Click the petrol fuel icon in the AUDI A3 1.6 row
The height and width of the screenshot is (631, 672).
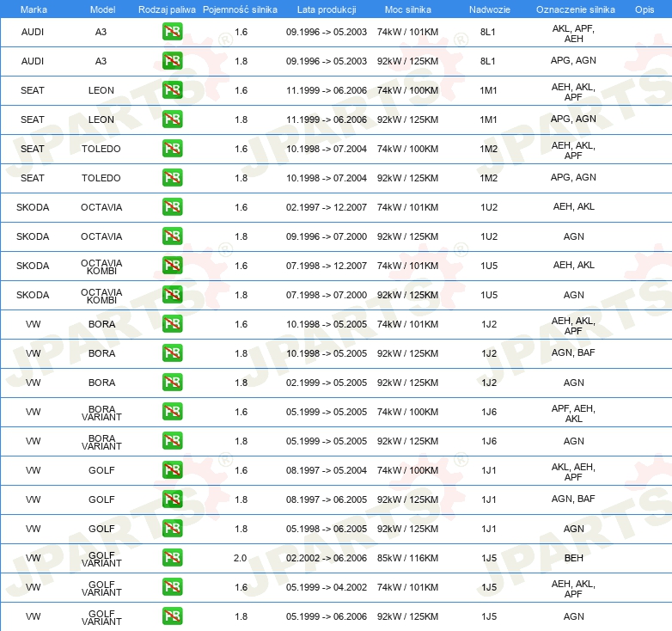[172, 32]
